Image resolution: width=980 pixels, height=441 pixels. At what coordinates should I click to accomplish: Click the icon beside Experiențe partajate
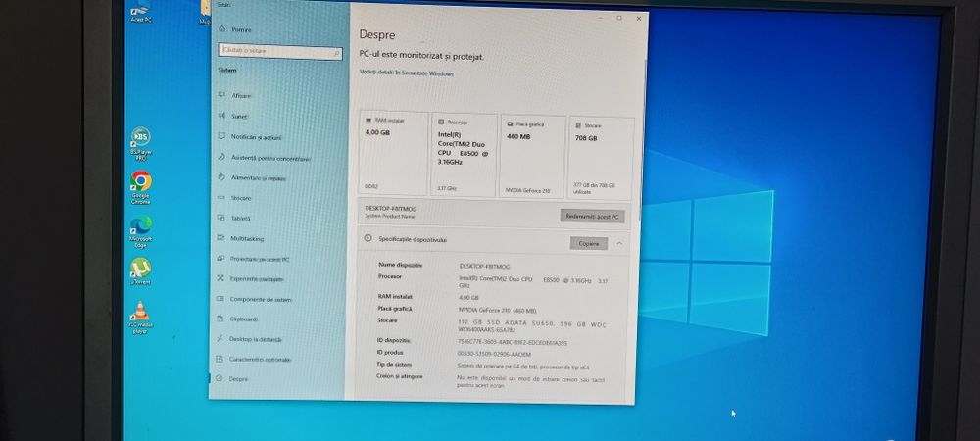(x=220, y=278)
